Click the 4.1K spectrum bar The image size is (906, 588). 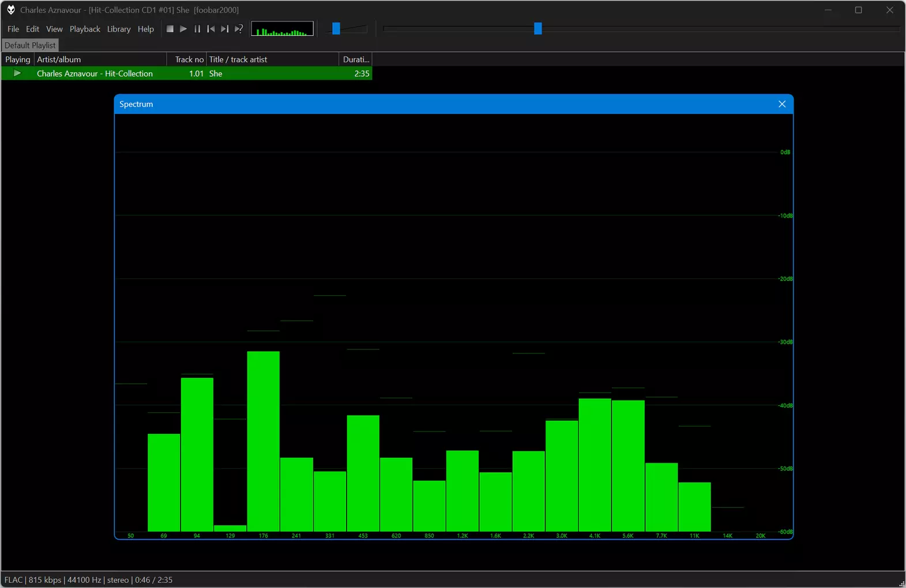[x=595, y=465]
